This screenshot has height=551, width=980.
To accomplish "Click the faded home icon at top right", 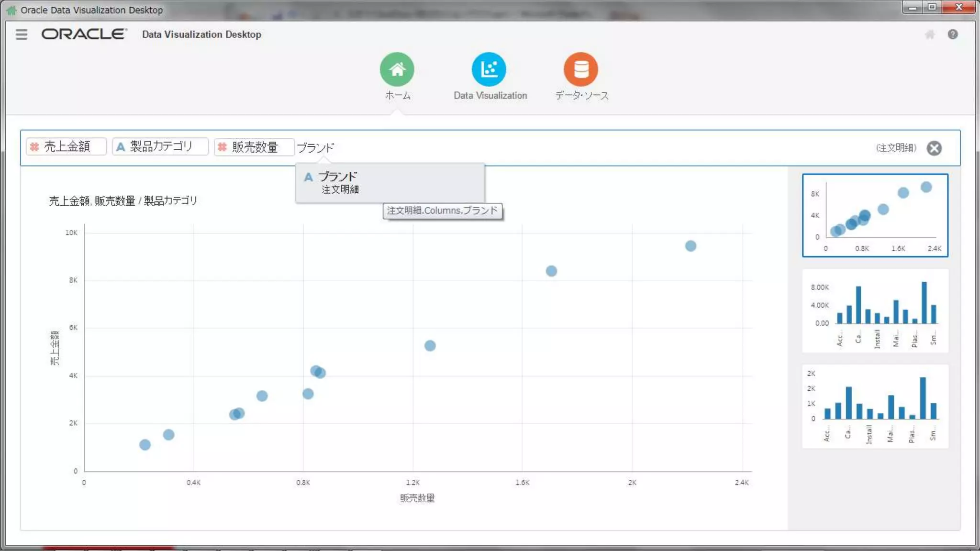I will pyautogui.click(x=929, y=34).
